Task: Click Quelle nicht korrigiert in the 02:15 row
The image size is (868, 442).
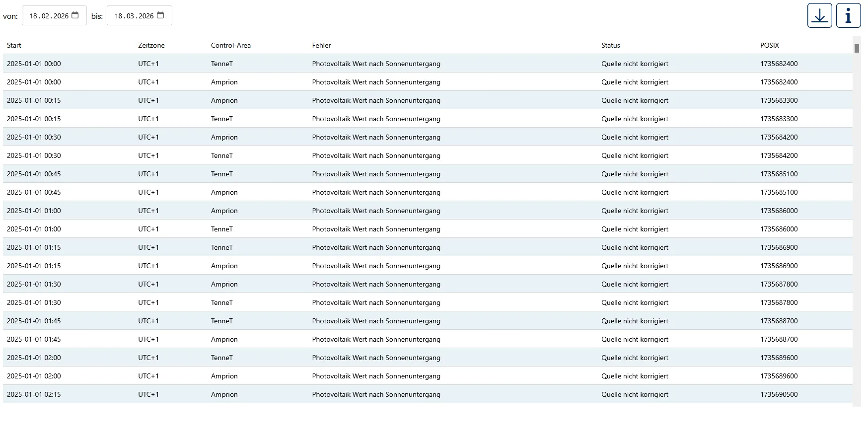Action: point(635,394)
